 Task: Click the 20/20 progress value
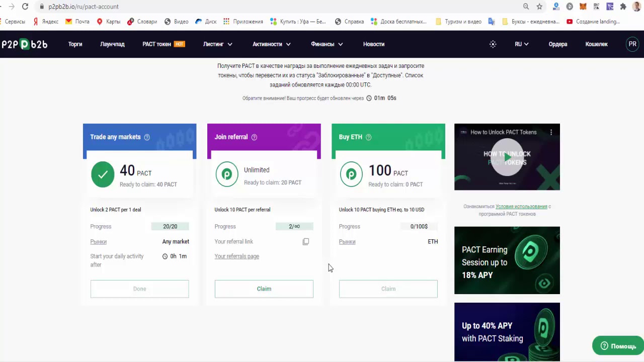click(x=170, y=227)
